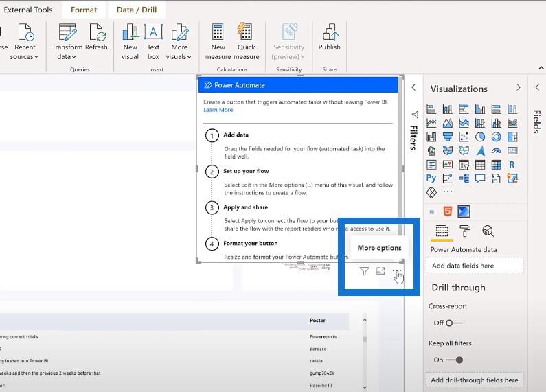Select the Funnel visual

click(448, 137)
